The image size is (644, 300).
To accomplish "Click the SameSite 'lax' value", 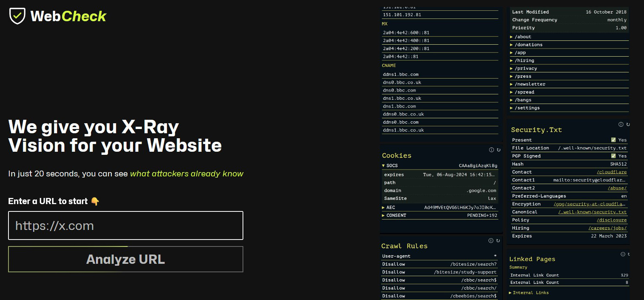I will [x=492, y=198].
